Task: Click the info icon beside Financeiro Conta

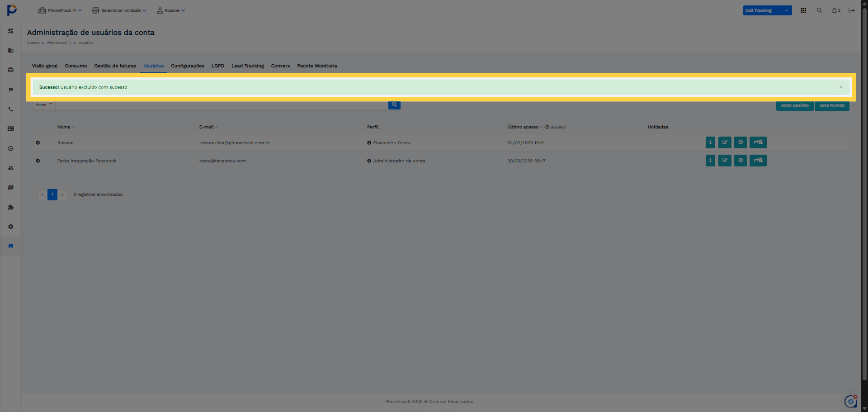Action: [x=369, y=143]
